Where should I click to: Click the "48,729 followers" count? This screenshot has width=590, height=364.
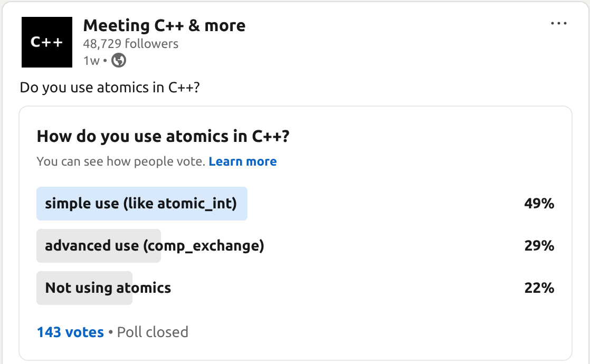coord(129,44)
